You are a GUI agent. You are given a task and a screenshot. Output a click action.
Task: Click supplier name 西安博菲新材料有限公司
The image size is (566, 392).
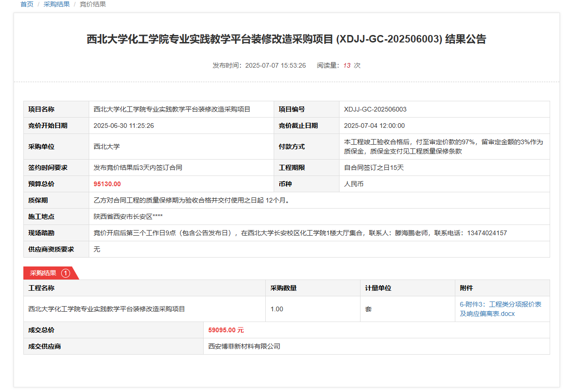[244, 346]
